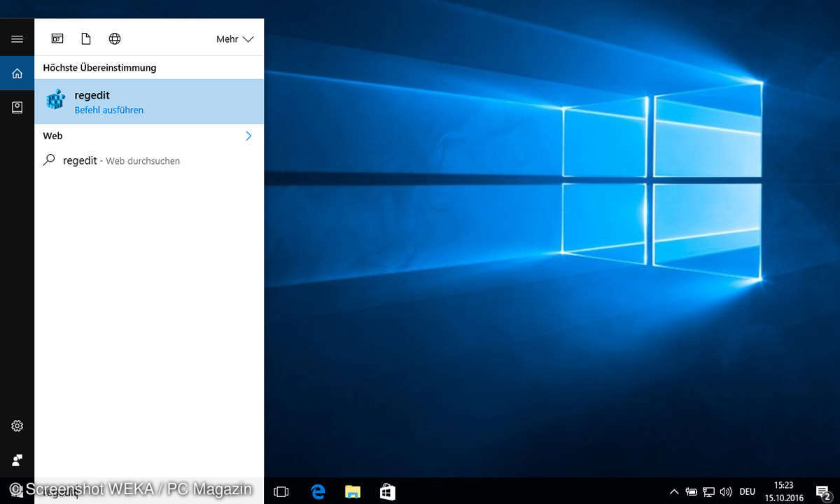Open the Windows Store from the taskbar
This screenshot has width=840, height=504.
coord(388,491)
